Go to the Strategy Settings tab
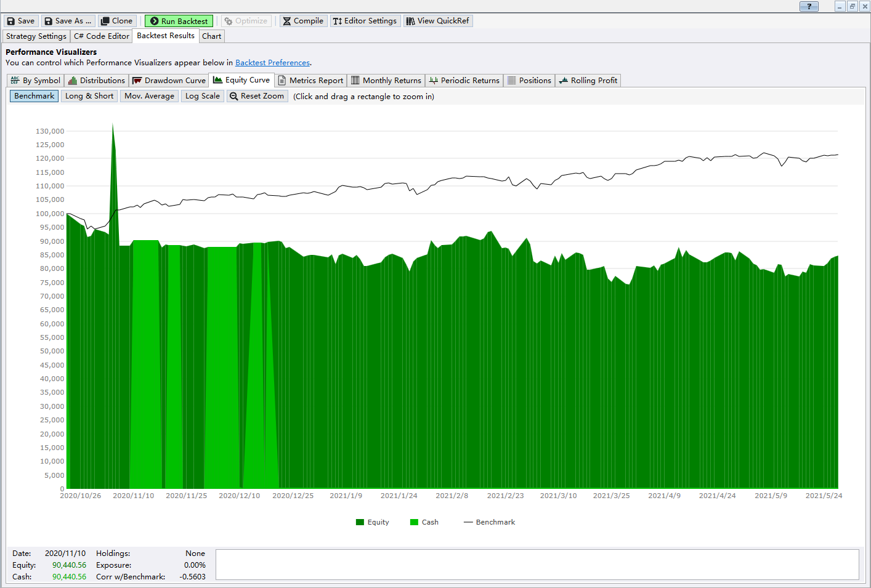Screen dimensions: 871x588 tap(36, 36)
